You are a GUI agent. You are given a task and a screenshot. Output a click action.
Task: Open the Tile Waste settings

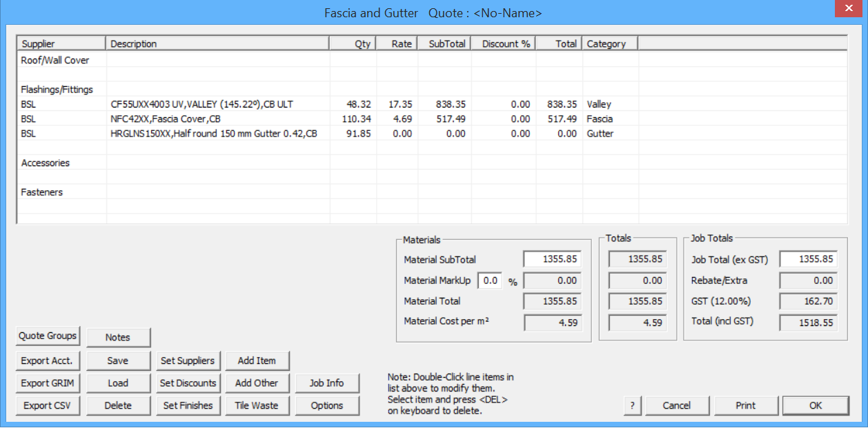point(257,405)
